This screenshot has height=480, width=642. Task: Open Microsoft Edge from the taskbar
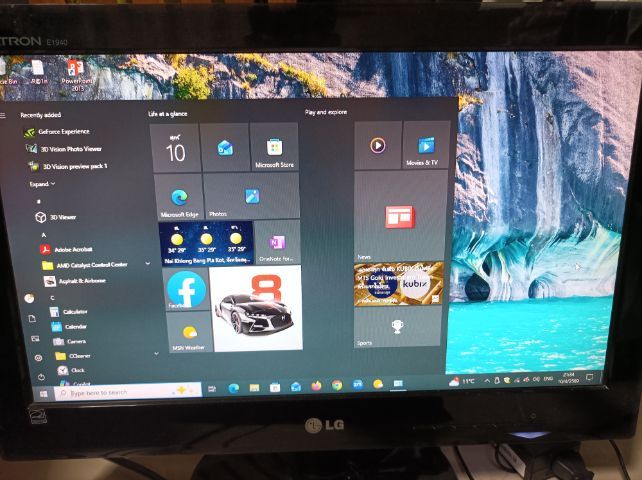233,387
